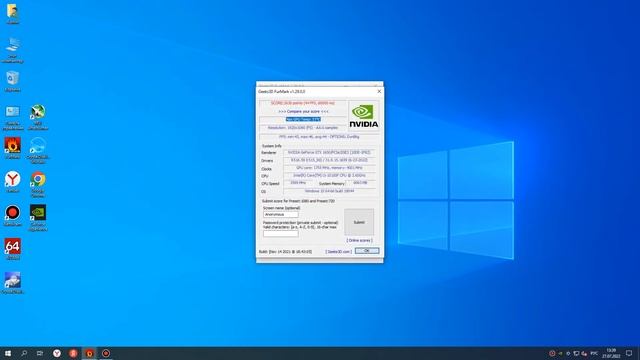The height and width of the screenshot is (360, 640).
Task: Select the CrystalDiskMark desktop shortcut at bottom
Action: coord(13,283)
